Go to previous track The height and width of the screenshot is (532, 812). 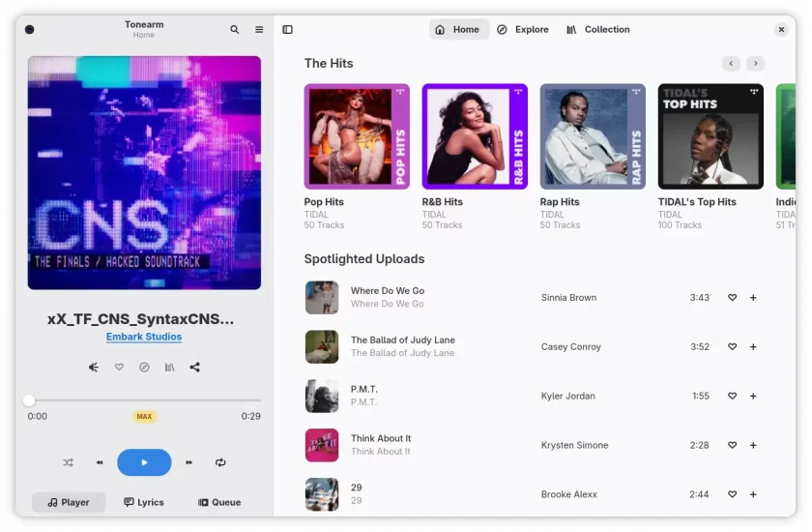[100, 462]
